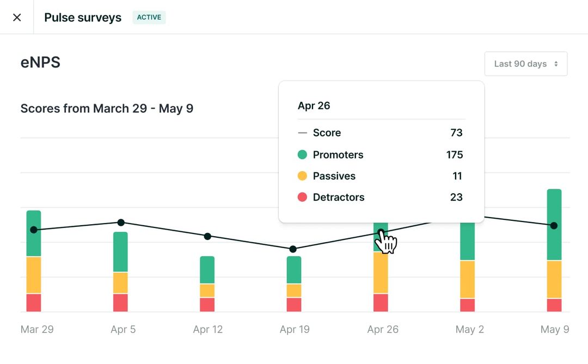This screenshot has height=364, width=588.
Task: Close the Pulse surveys panel with the X
Action: point(16,17)
